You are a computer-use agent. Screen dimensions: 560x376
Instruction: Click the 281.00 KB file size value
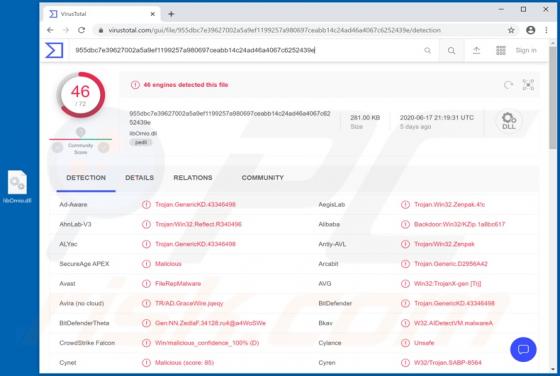coord(365,117)
